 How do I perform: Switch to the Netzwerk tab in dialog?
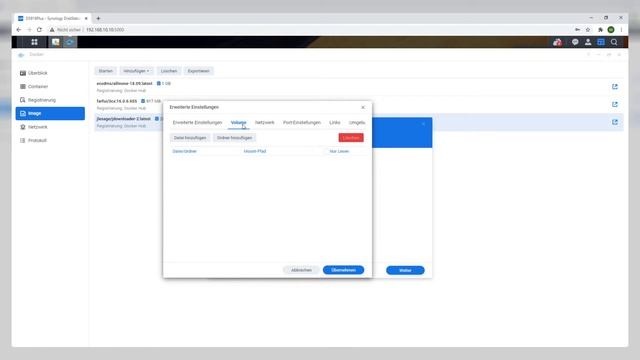(264, 122)
